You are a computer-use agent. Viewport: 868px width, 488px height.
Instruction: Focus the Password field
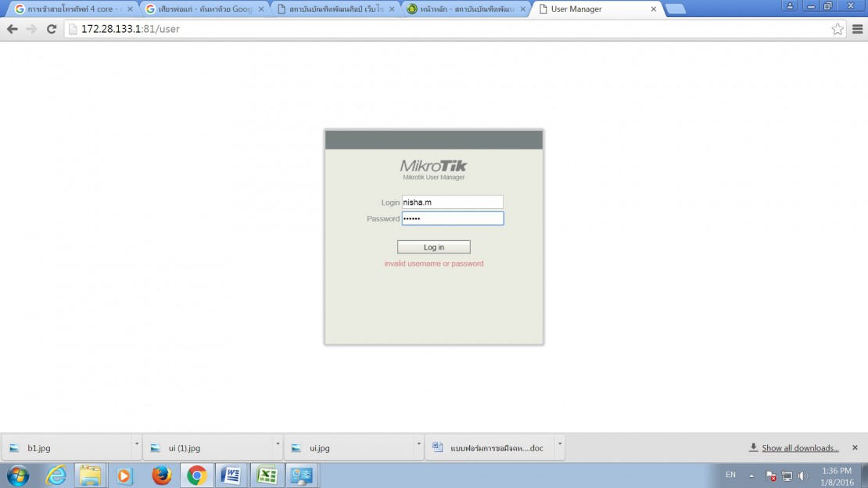click(452, 218)
